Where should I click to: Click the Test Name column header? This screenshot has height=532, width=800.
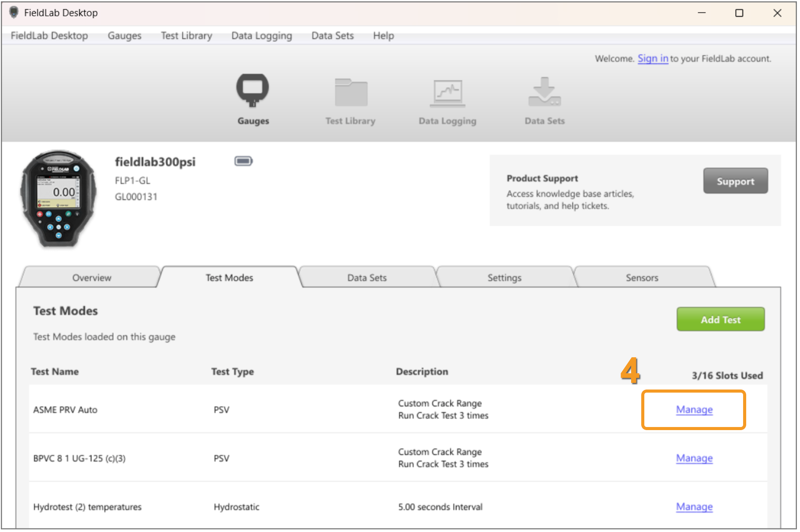[x=55, y=371]
